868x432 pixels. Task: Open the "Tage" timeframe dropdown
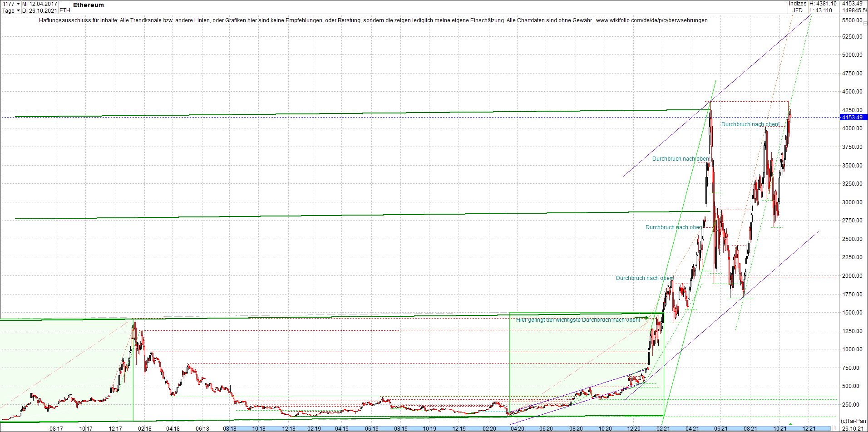8,10
